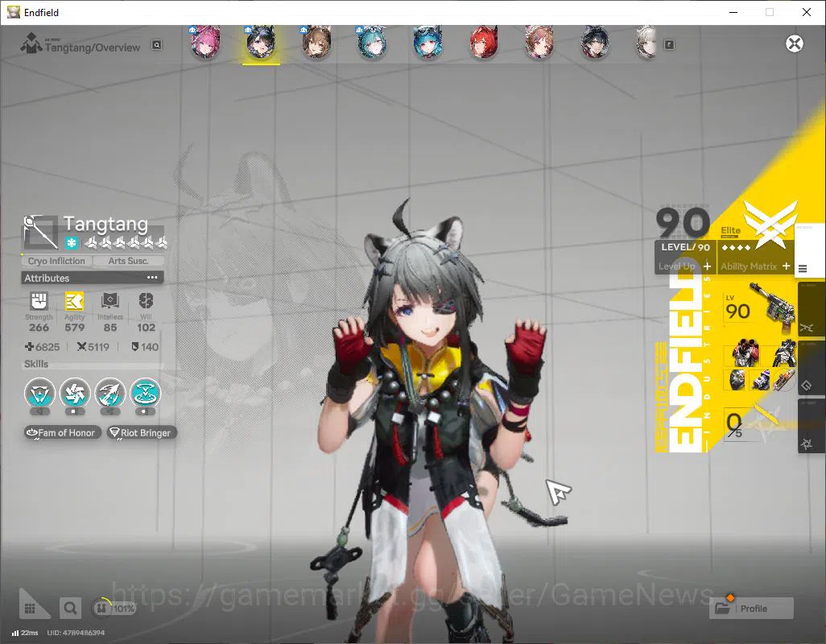Open the first skill triangle icon
Screen dimensions: 826x644
39,394
